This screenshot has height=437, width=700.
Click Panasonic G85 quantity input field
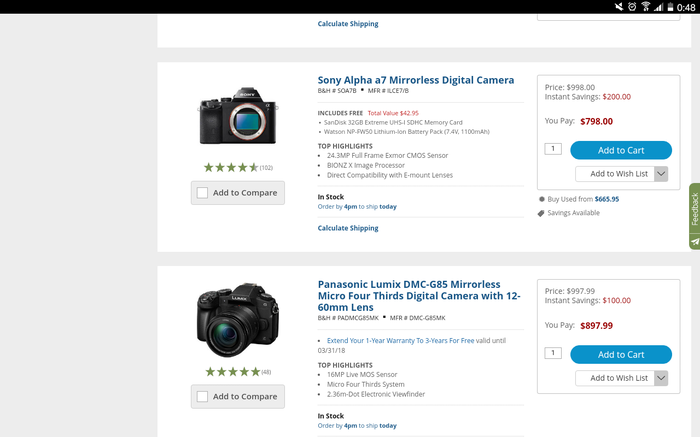coord(553,353)
